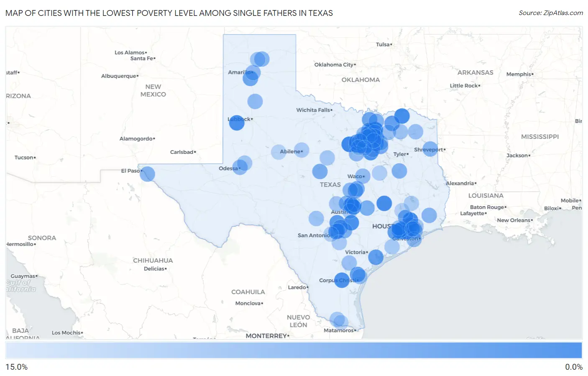Click the ARKANSAS state label
Screen dimensions: 588x376
click(475, 73)
